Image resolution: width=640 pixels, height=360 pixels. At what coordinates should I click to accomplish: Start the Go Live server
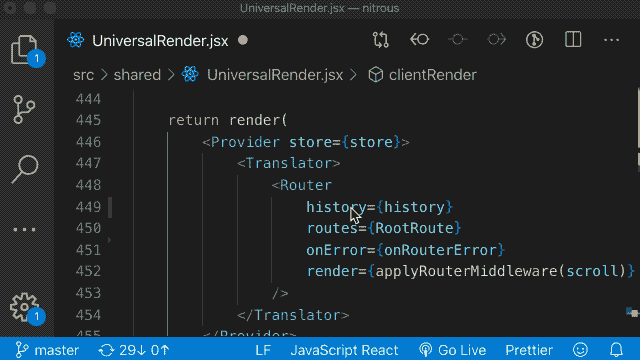[453, 350]
